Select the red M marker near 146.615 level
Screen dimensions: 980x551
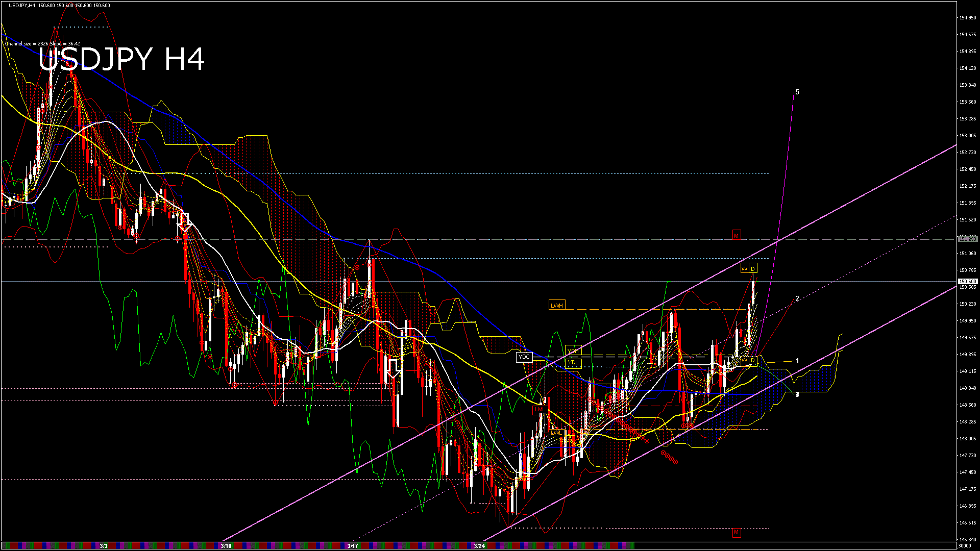point(736,533)
